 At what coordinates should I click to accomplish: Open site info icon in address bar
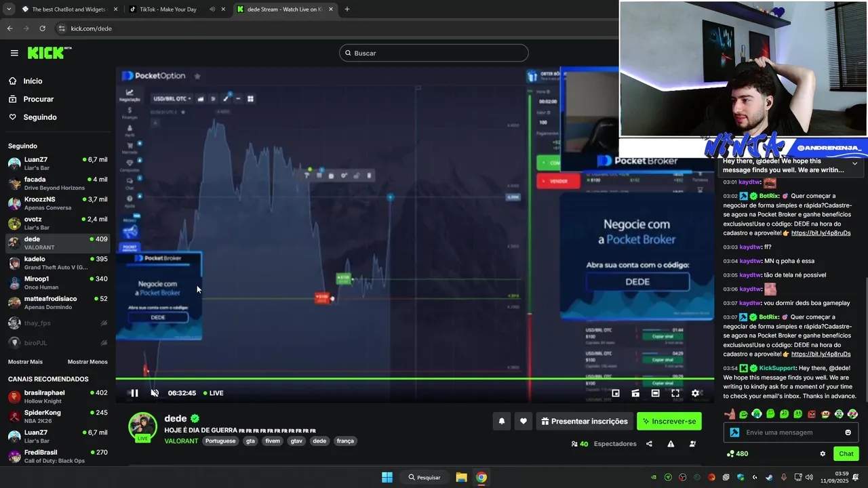click(x=62, y=28)
